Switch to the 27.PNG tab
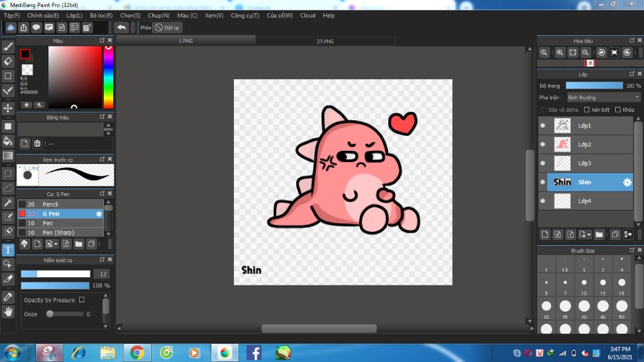The image size is (644, 362). pyautogui.click(x=325, y=41)
